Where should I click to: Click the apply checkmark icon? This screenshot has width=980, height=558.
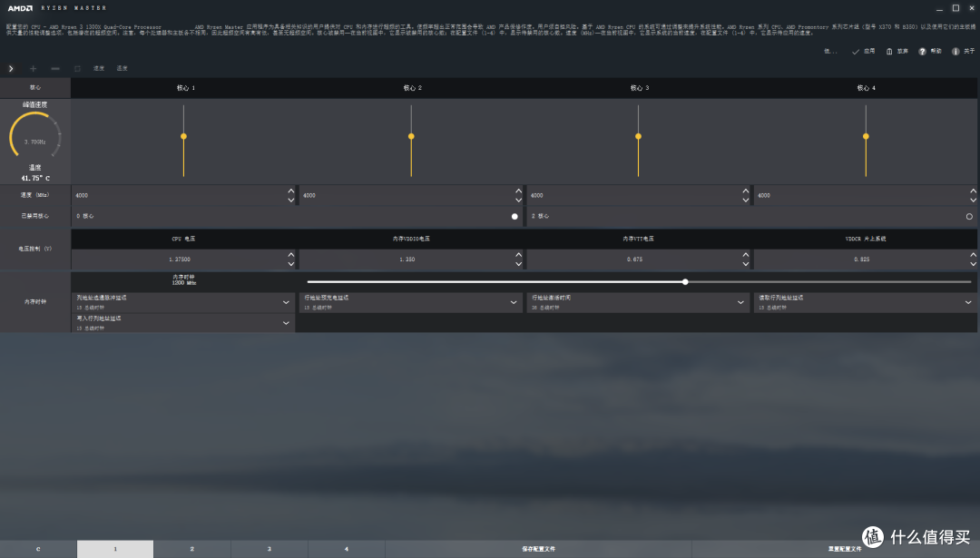pyautogui.click(x=856, y=52)
